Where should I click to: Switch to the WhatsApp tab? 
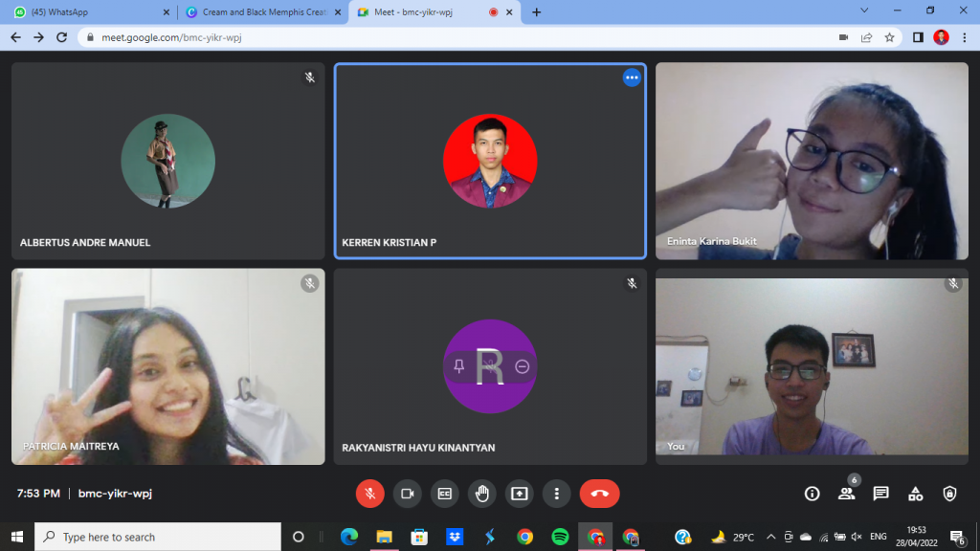pyautogui.click(x=87, y=11)
